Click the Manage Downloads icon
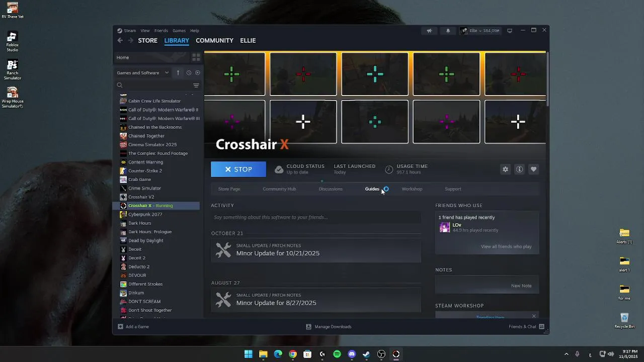644x362 pixels. pyautogui.click(x=308, y=326)
